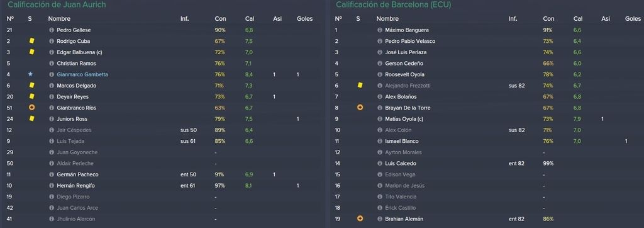Click info icon beside Hernán Rengifo
This screenshot has height=228, width=644.
point(52,186)
